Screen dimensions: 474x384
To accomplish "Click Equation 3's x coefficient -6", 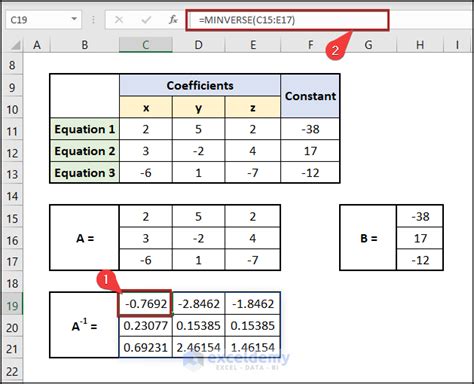I will pyautogui.click(x=146, y=173).
